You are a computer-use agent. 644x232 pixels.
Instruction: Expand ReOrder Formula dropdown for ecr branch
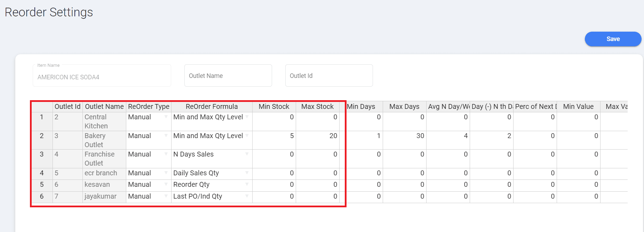(247, 173)
